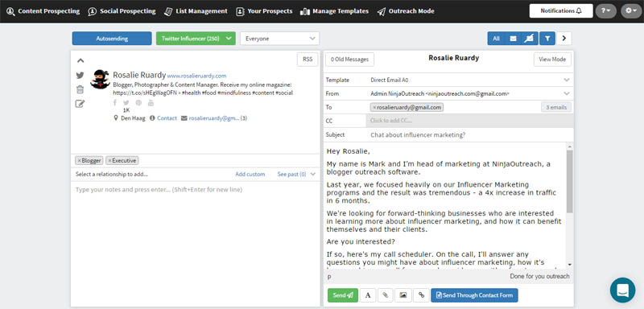Click 'Select a relationship to add' field
644x309 pixels.
(x=112, y=175)
